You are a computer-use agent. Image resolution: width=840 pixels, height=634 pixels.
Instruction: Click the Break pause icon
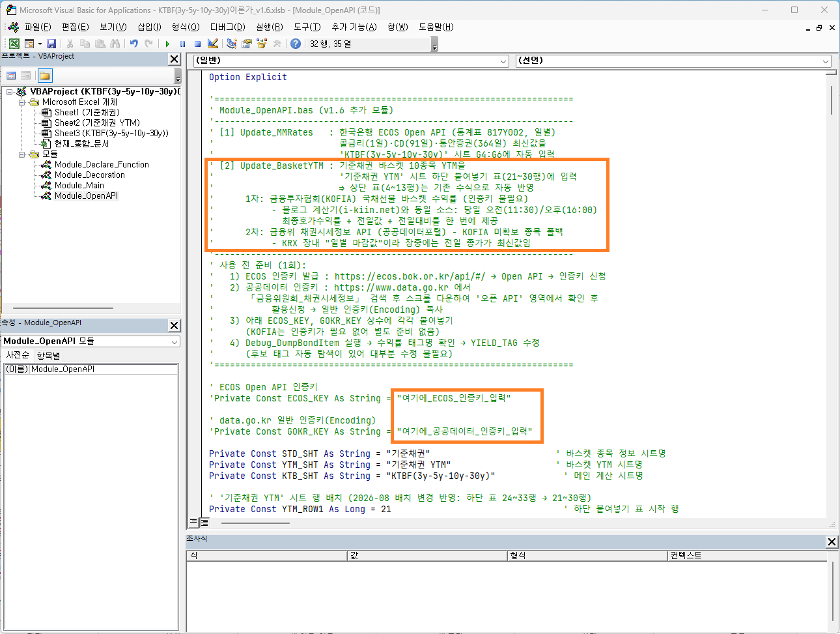[182, 44]
